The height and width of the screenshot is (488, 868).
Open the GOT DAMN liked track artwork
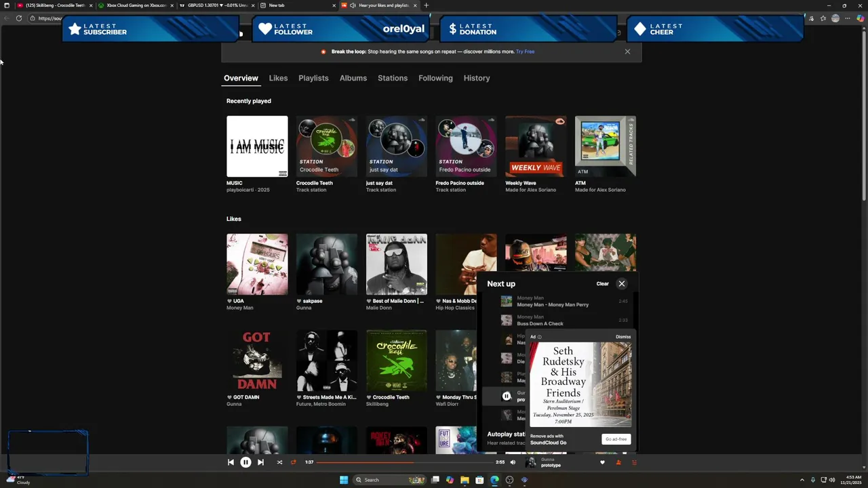(257, 361)
